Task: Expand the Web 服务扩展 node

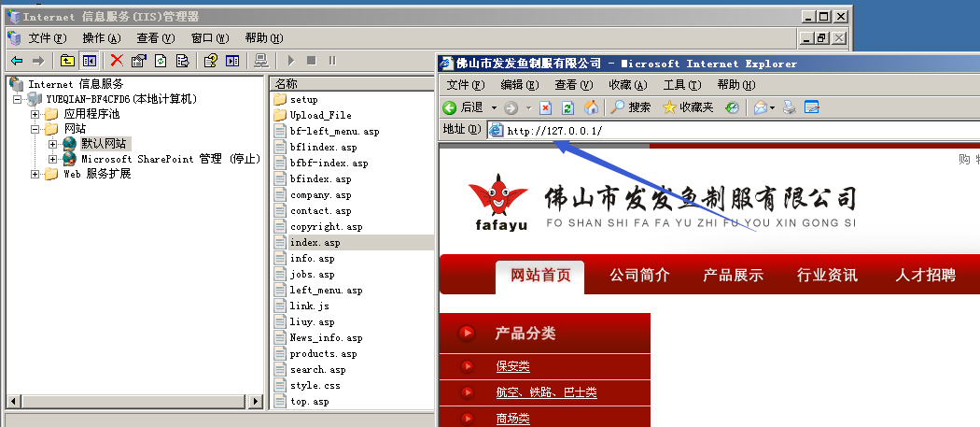Action: tap(35, 174)
